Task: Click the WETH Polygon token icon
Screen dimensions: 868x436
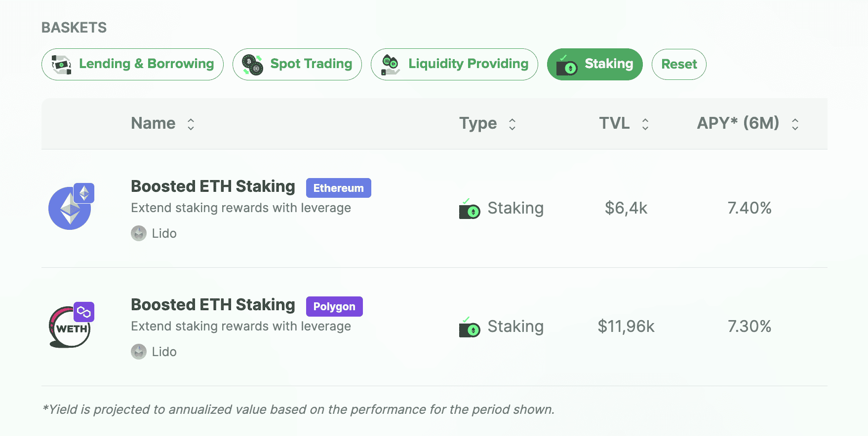Action: (x=70, y=327)
